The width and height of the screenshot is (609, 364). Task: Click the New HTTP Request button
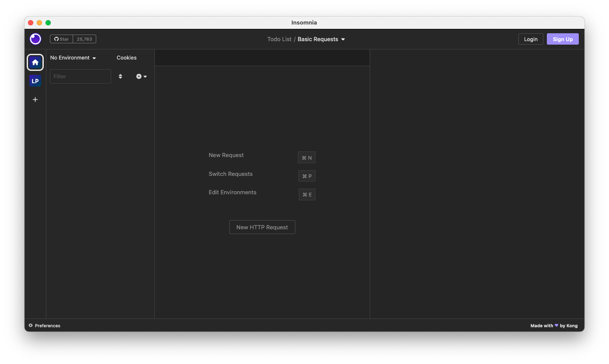[x=262, y=227]
